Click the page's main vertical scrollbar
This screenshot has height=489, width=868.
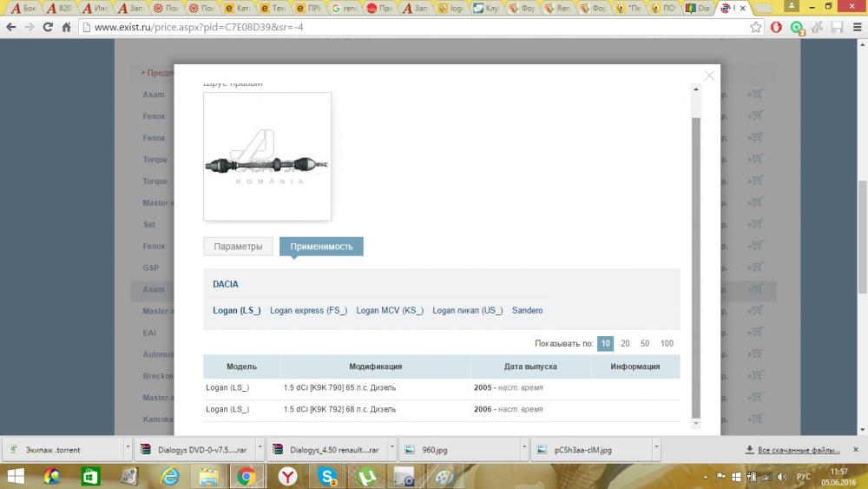pos(863,238)
